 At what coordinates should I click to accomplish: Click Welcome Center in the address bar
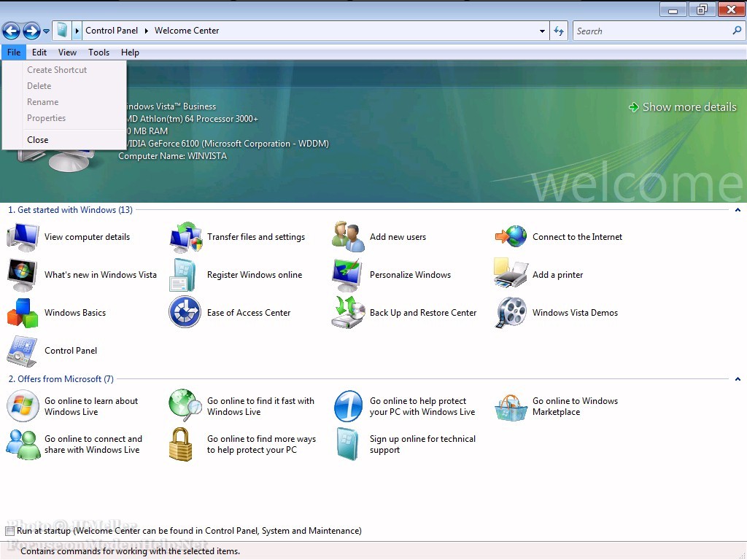(x=187, y=31)
